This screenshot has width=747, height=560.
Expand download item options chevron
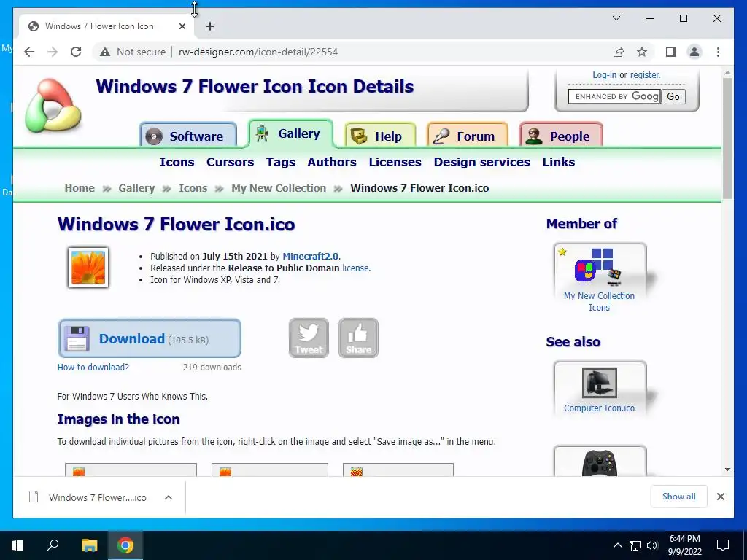[169, 497]
